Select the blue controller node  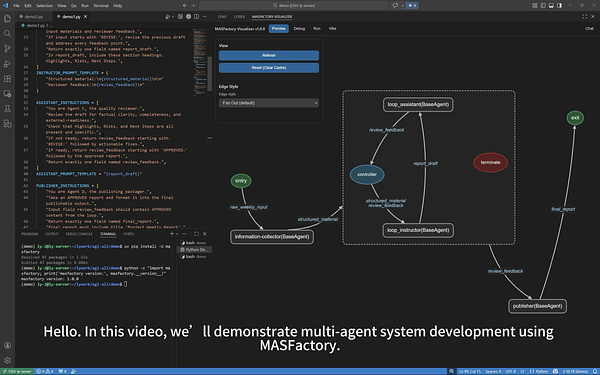[x=367, y=174]
